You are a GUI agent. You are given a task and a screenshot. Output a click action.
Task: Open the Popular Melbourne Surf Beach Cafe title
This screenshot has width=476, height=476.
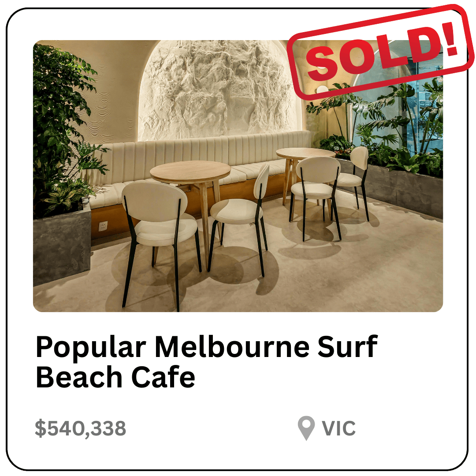click(x=207, y=361)
